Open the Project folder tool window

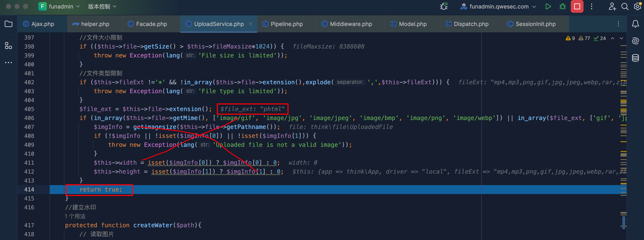pos(9,24)
